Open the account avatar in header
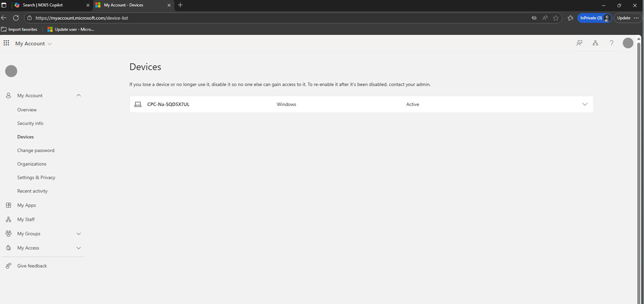The image size is (644, 304). [x=628, y=43]
